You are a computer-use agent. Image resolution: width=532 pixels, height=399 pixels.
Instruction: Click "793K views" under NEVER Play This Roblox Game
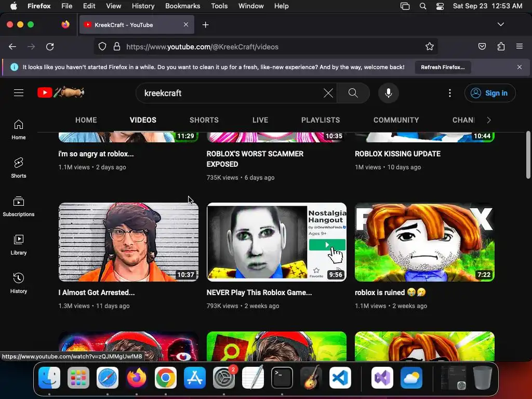point(222,305)
